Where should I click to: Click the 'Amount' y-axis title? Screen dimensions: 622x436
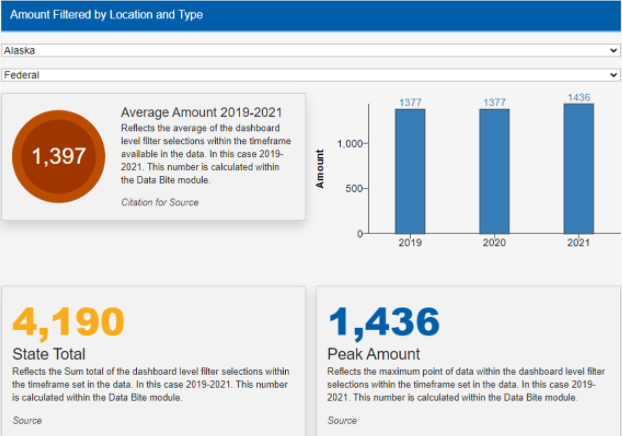tap(321, 169)
